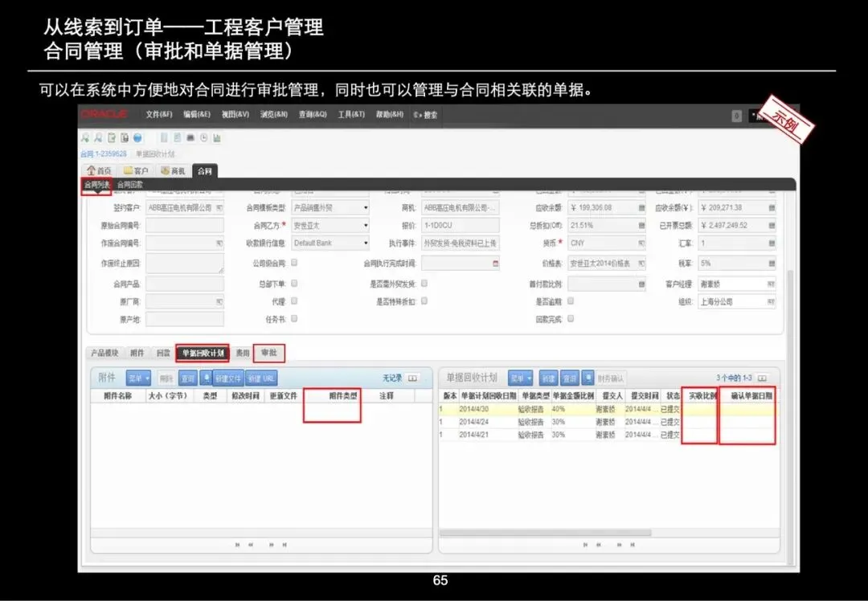Image resolution: width=868 pixels, height=601 pixels.
Task: Click the 原始合同编号 input field
Action: pyautogui.click(x=185, y=225)
